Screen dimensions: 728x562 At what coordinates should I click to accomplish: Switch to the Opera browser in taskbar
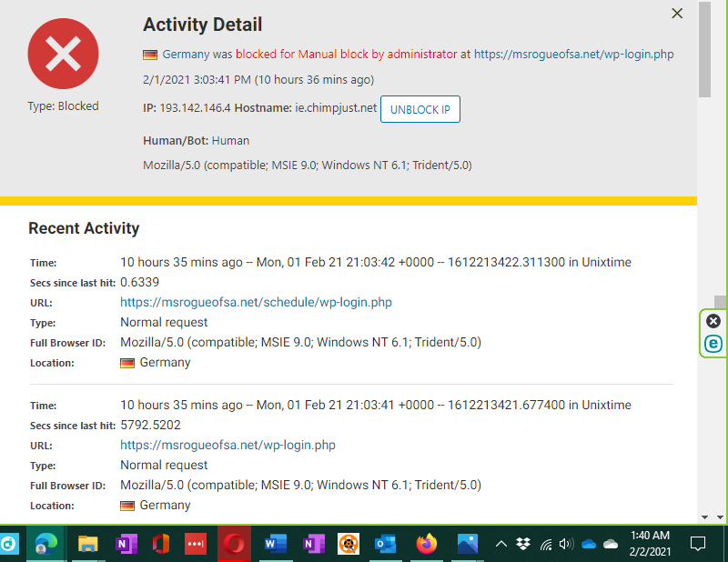(x=235, y=544)
